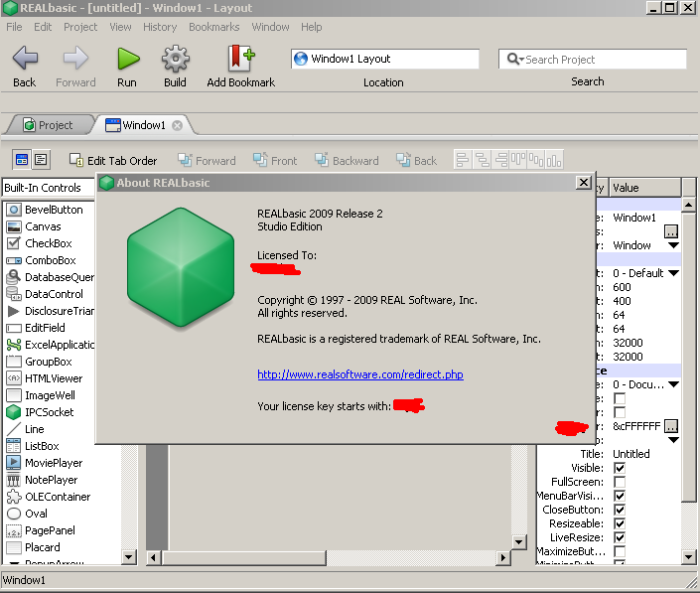700x593 pixels.
Task: Toggle the LiveResize checkbox
Action: (x=620, y=537)
